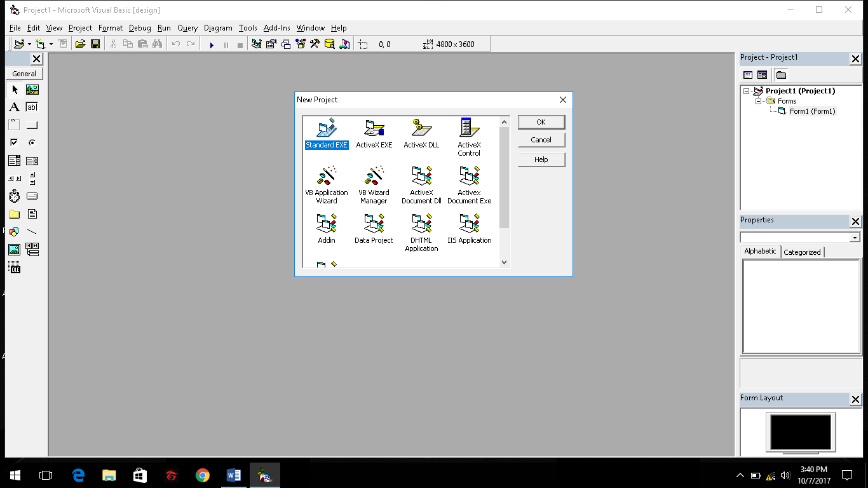Click the Save Project toolbar icon
The height and width of the screenshot is (488, 868).
[95, 43]
